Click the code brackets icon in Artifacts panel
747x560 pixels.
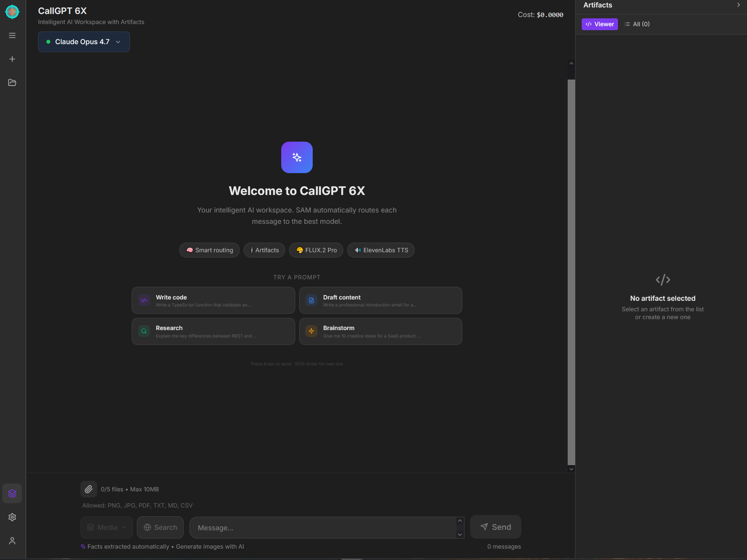pos(663,280)
